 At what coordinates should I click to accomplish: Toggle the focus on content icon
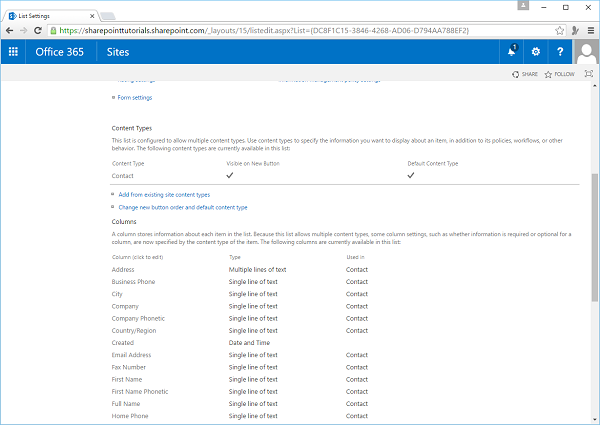[588, 74]
